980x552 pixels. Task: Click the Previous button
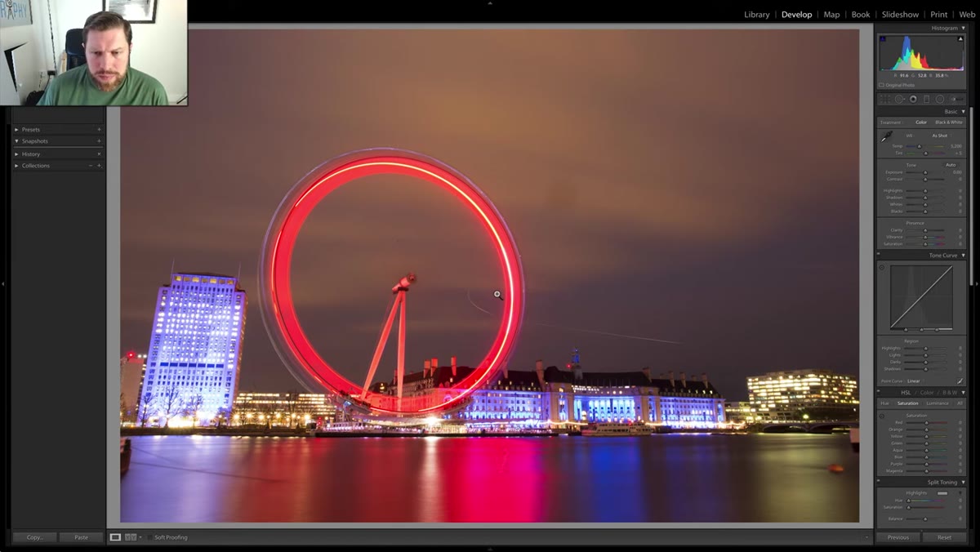[898, 537]
